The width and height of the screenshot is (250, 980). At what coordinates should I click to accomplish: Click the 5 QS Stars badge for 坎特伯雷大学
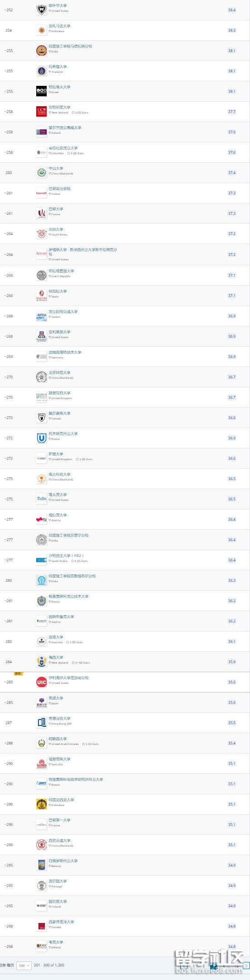click(80, 113)
